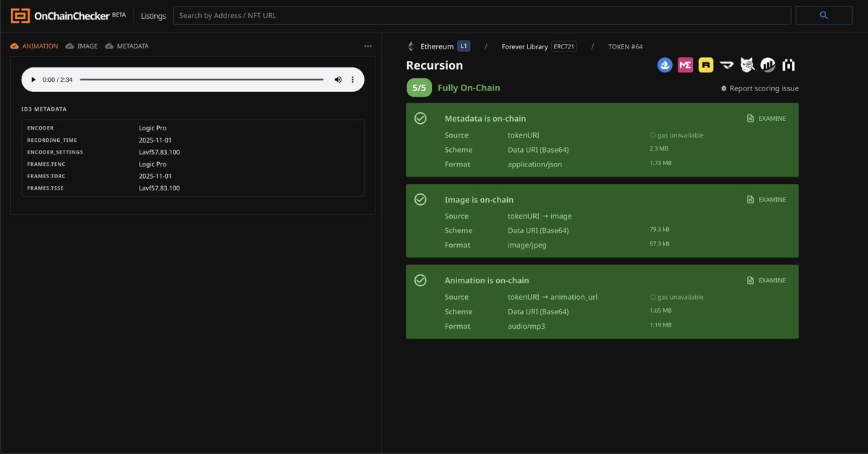Click the image/jpeg format value

click(527, 245)
